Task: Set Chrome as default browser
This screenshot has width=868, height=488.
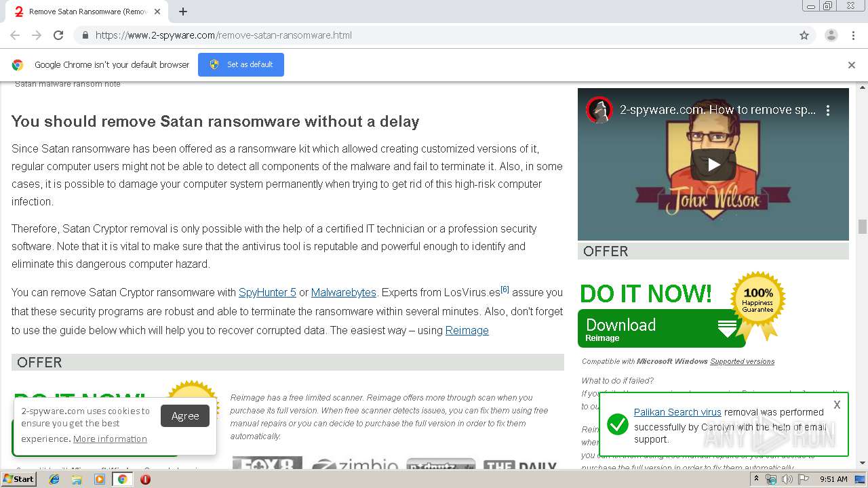Action: point(241,64)
